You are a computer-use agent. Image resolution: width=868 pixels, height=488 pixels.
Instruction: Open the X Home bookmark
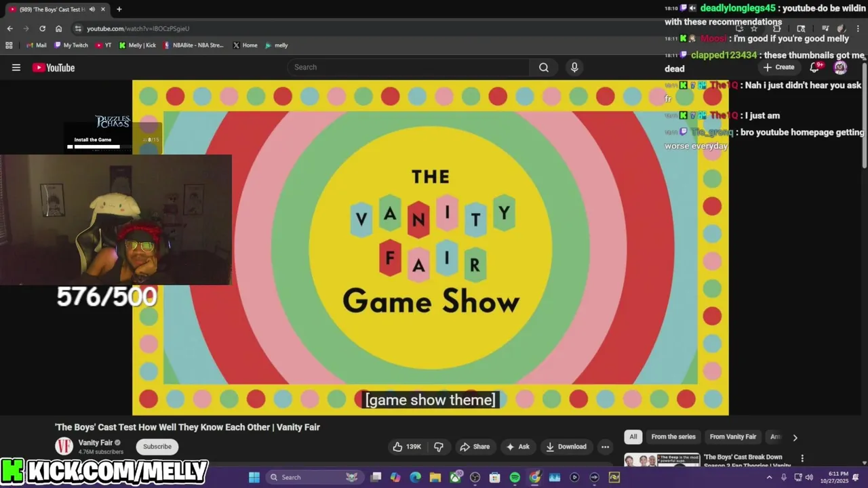pos(245,45)
